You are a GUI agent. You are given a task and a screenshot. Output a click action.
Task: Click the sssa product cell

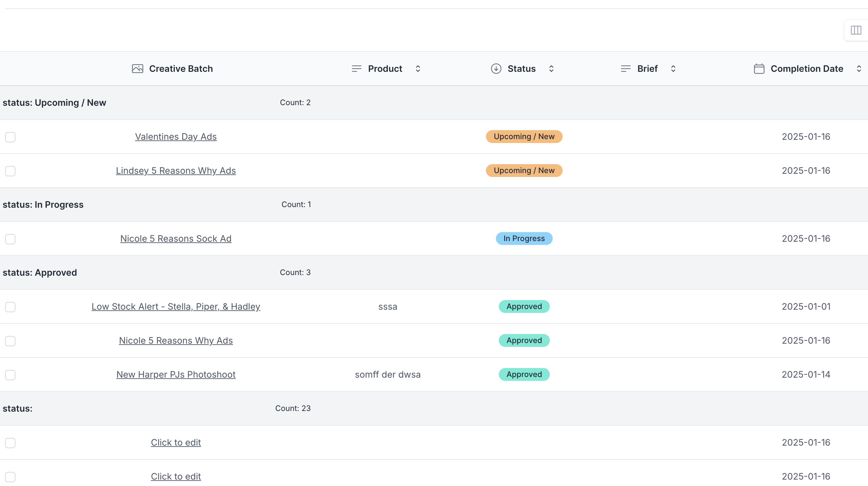click(x=387, y=306)
